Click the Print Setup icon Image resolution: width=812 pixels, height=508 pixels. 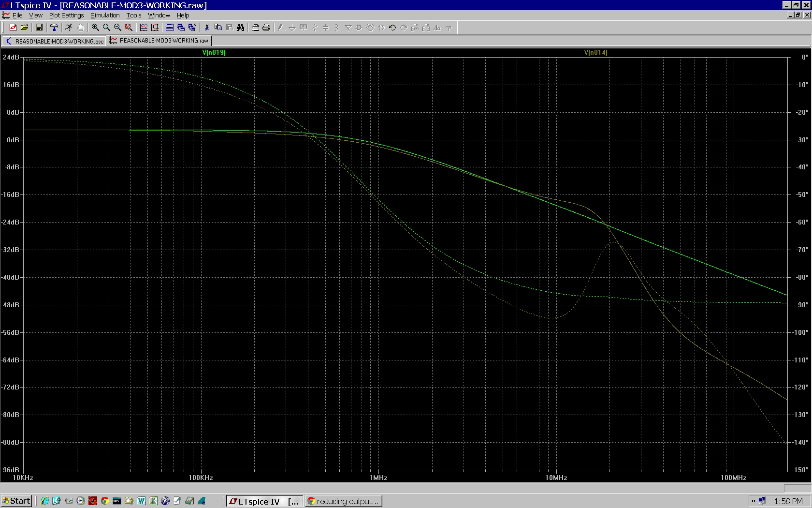(255, 28)
